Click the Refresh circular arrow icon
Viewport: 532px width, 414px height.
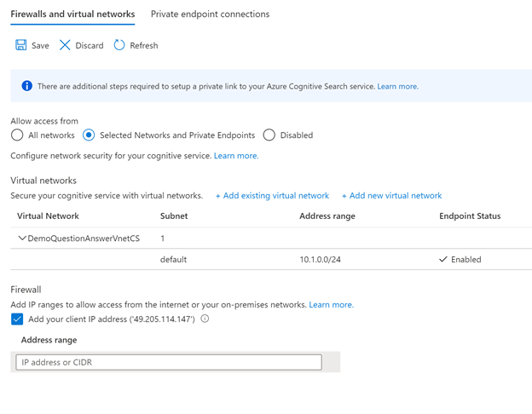click(x=119, y=45)
